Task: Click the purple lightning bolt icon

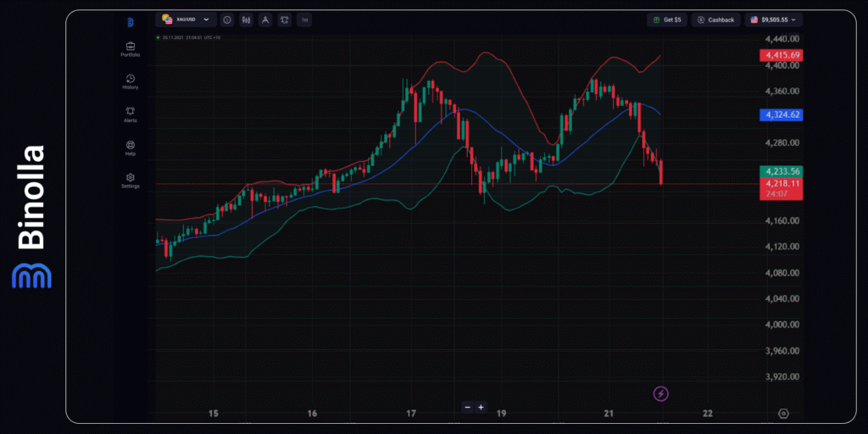Action: pyautogui.click(x=661, y=393)
